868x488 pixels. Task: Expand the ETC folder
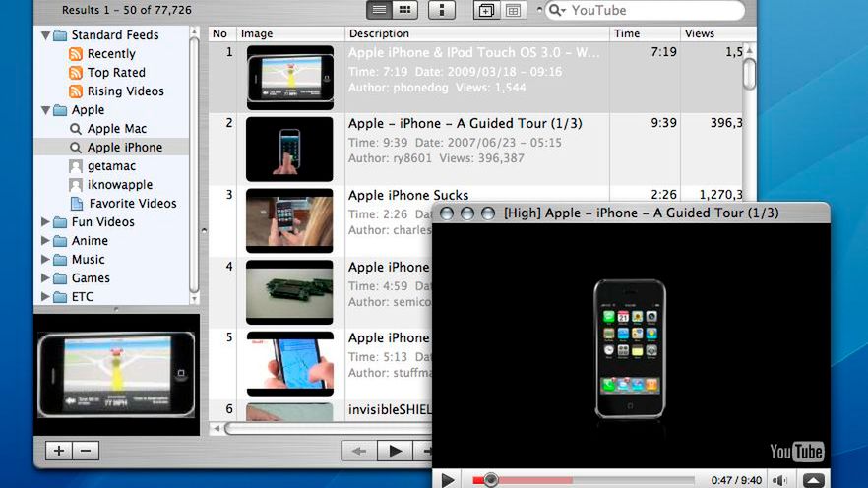tap(45, 296)
